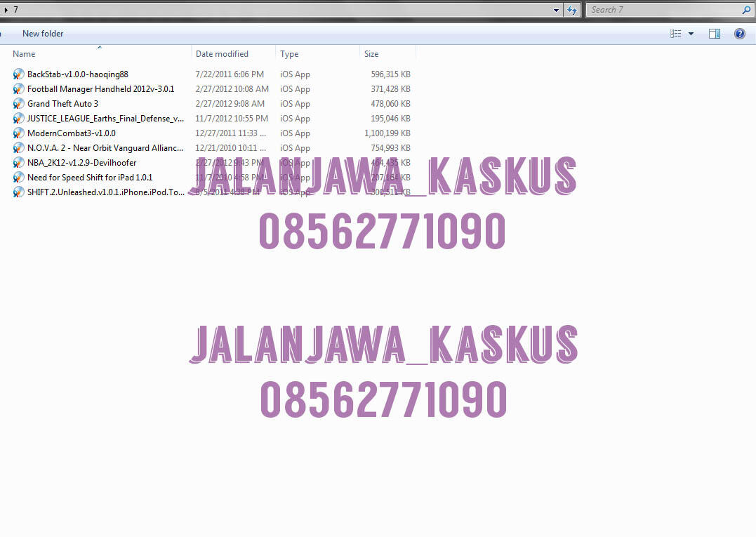The height and width of the screenshot is (537, 756).
Task: Click the Football Manager Handheld 2012 file icon
Action: click(x=18, y=89)
